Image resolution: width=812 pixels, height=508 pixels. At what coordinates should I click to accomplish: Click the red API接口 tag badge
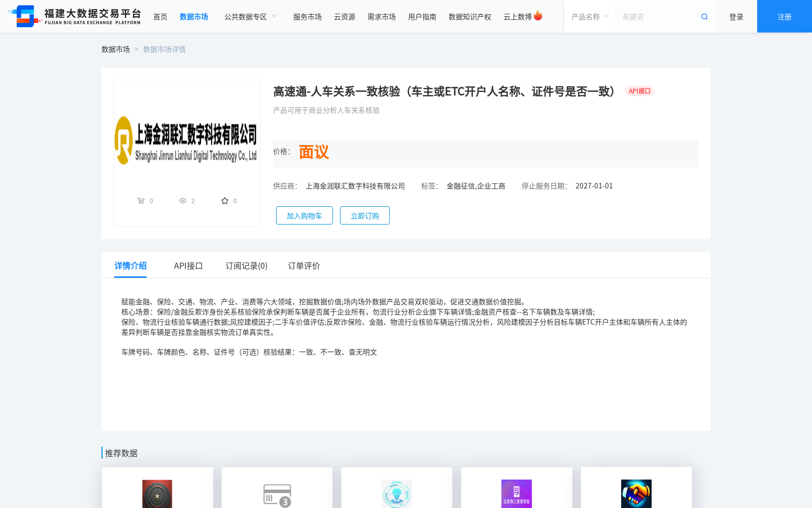coord(639,91)
